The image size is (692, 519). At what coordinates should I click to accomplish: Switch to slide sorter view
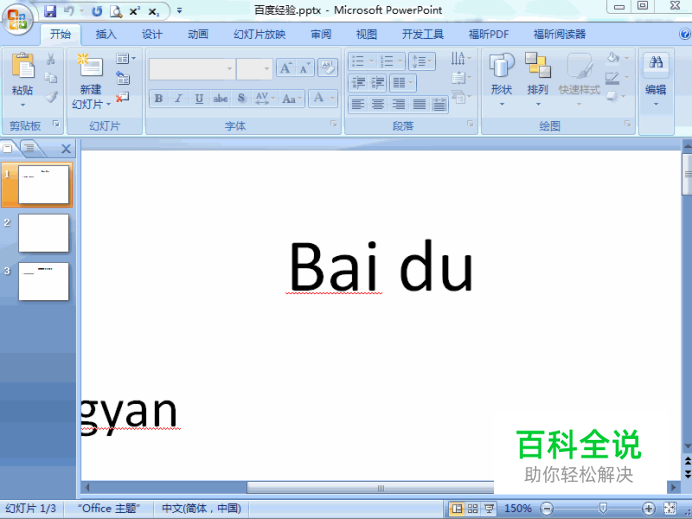tap(473, 509)
